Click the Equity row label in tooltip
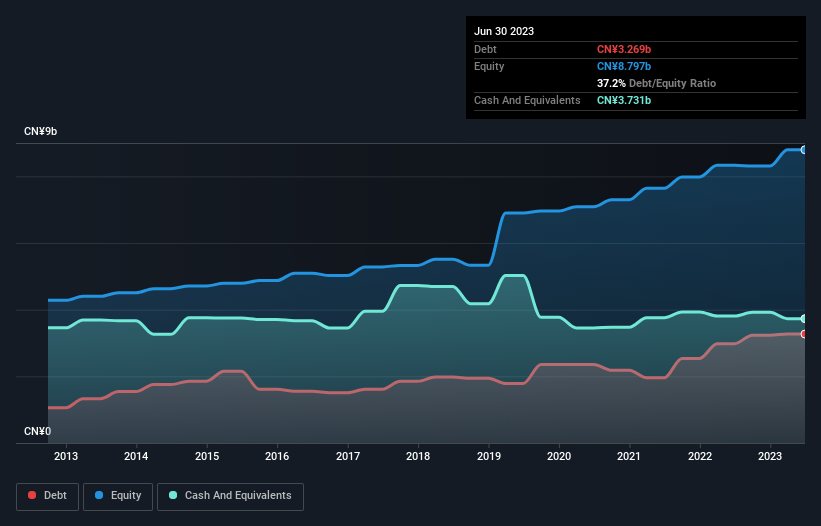Image resolution: width=821 pixels, height=526 pixels. [x=489, y=66]
